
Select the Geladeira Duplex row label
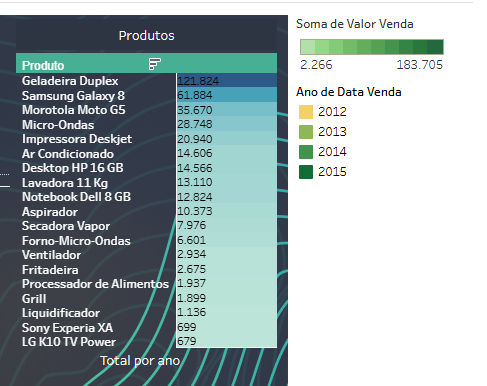(x=70, y=81)
